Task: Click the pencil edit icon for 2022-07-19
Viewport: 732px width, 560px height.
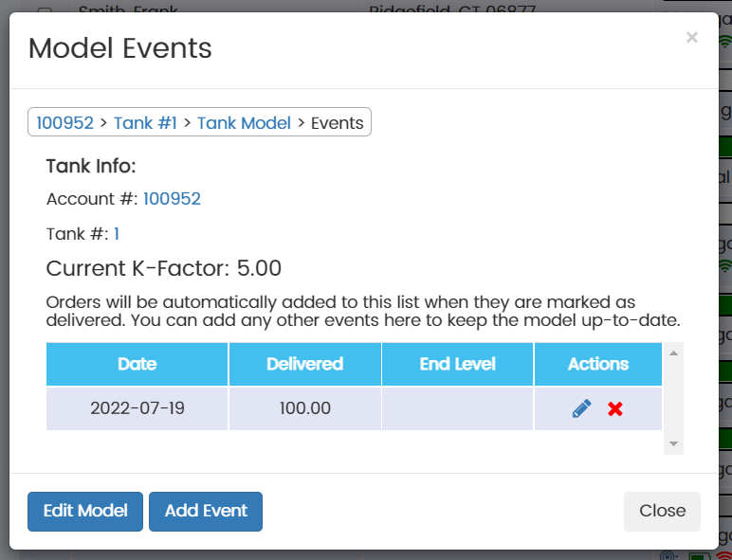Action: point(581,408)
